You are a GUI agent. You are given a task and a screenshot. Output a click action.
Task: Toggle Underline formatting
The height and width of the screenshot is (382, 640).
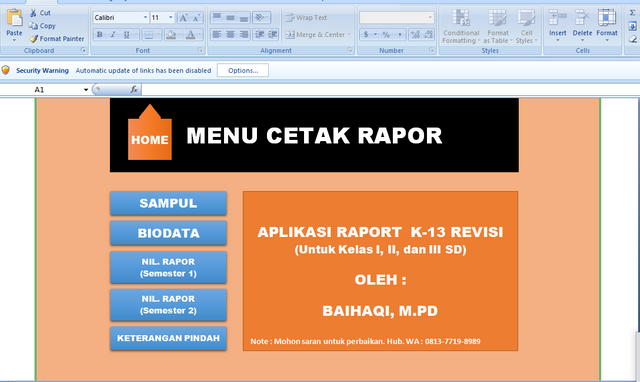(x=127, y=35)
